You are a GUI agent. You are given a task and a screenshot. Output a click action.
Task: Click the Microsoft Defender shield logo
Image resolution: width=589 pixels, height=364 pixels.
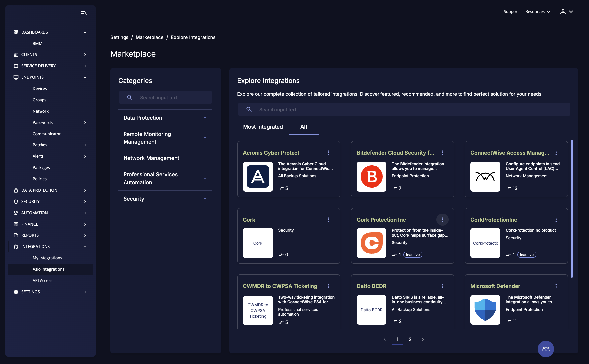pos(485,310)
